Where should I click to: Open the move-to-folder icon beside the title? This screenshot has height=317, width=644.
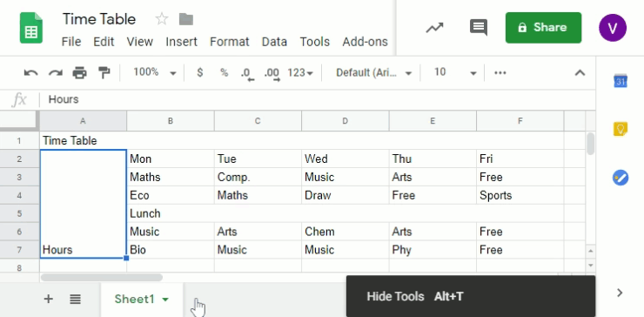[186, 19]
